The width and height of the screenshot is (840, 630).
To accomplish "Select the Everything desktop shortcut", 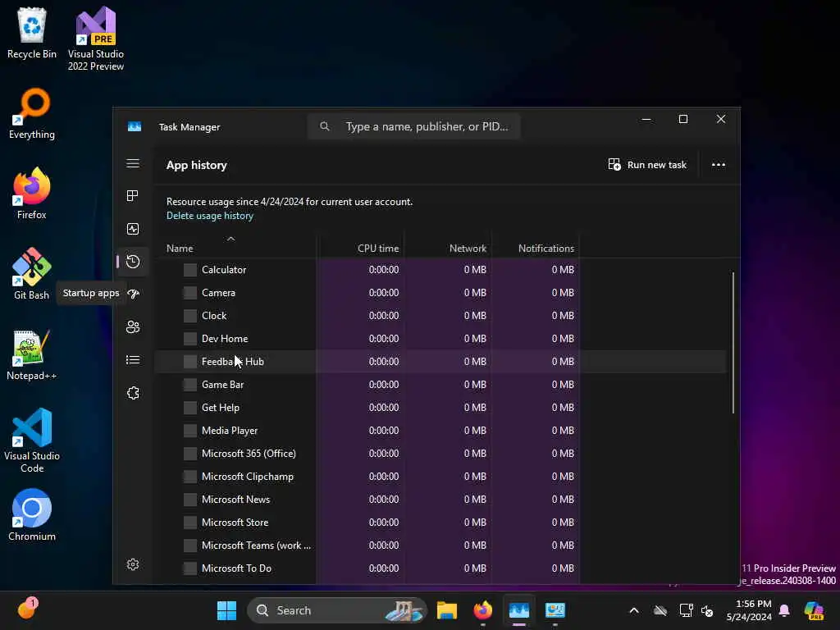I will tap(32, 113).
